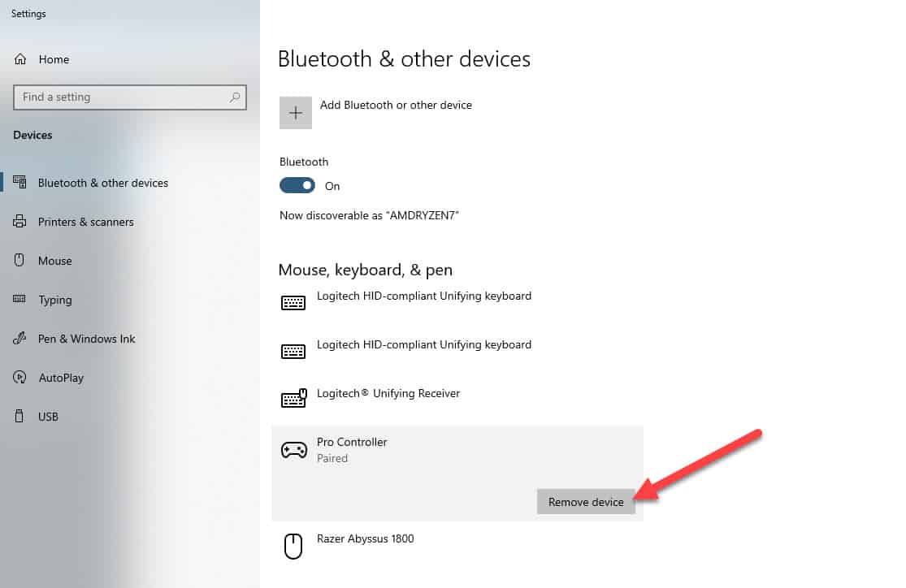This screenshot has height=588, width=906.
Task: Select Logitech Unifying Receiver device
Action: 388,393
